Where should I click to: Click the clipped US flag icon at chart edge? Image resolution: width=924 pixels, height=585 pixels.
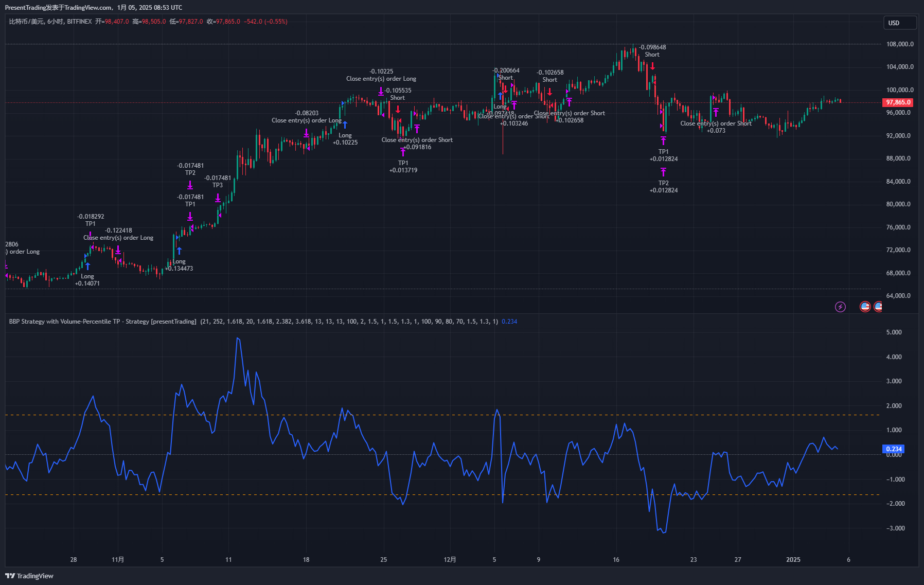878,307
